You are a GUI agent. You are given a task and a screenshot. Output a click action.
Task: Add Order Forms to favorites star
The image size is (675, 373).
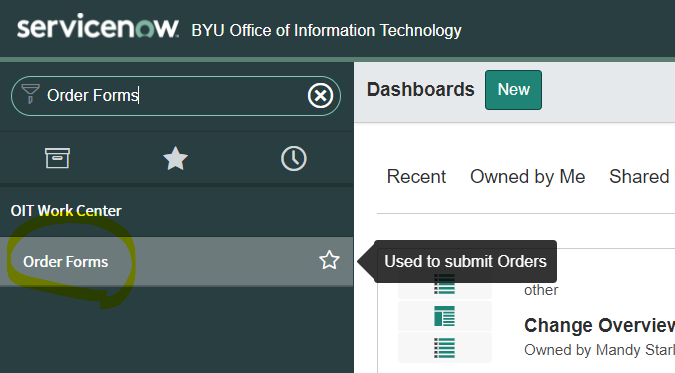tap(329, 260)
